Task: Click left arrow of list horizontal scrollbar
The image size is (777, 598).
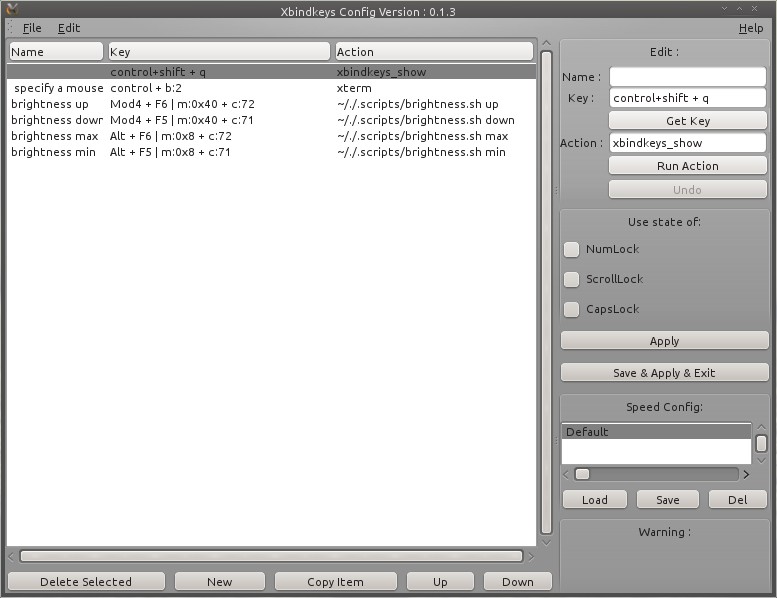Action: [x=11, y=557]
